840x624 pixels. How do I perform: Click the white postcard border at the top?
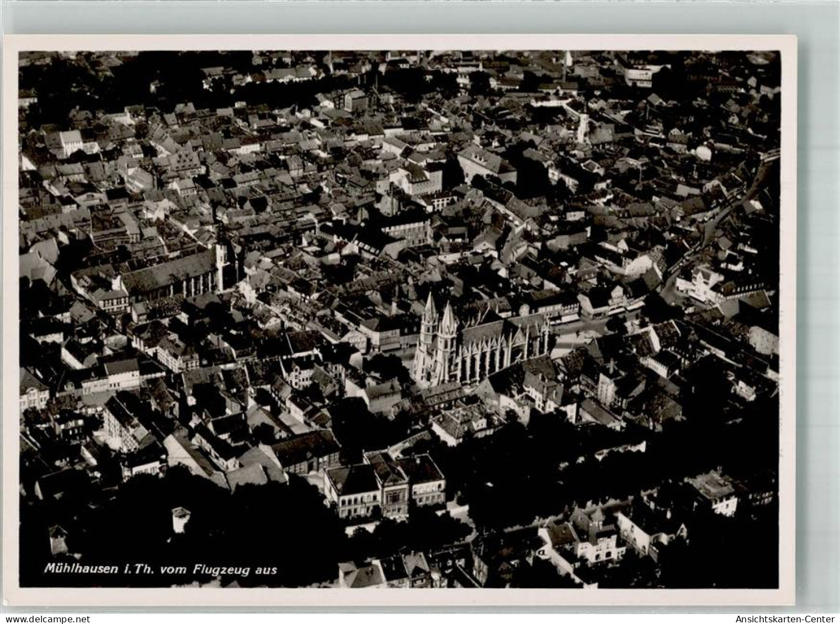[x=397, y=43]
